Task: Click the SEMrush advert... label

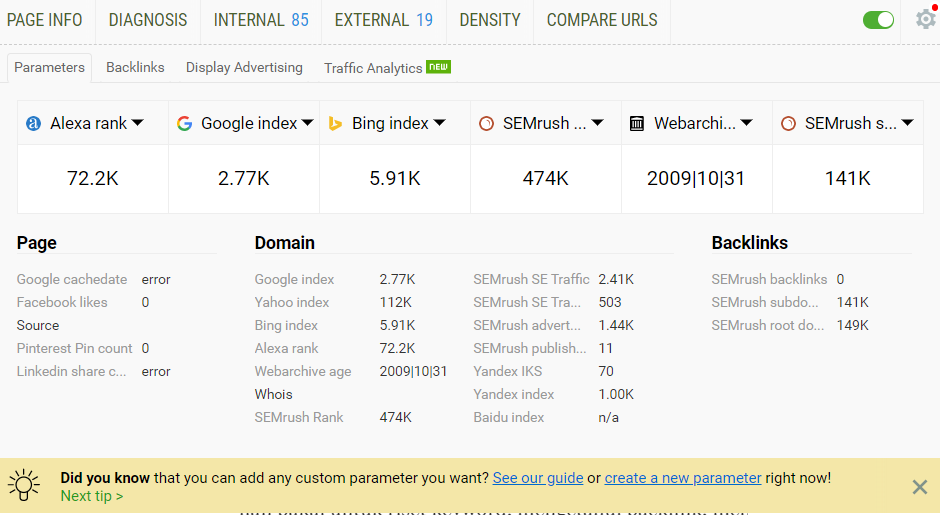Action: tap(527, 326)
